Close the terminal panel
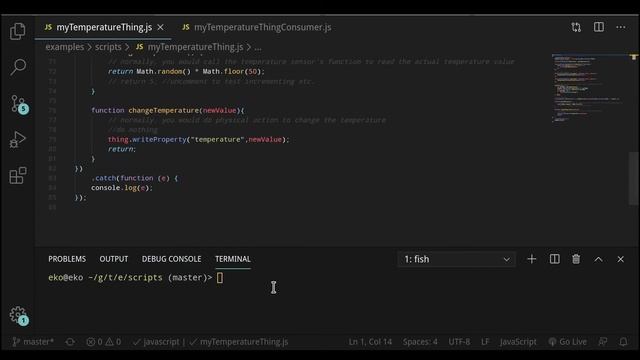 coord(620,259)
